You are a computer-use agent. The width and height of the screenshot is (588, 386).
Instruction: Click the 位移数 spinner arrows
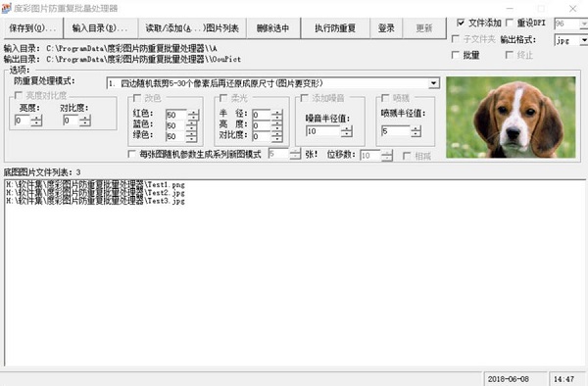tap(387, 156)
